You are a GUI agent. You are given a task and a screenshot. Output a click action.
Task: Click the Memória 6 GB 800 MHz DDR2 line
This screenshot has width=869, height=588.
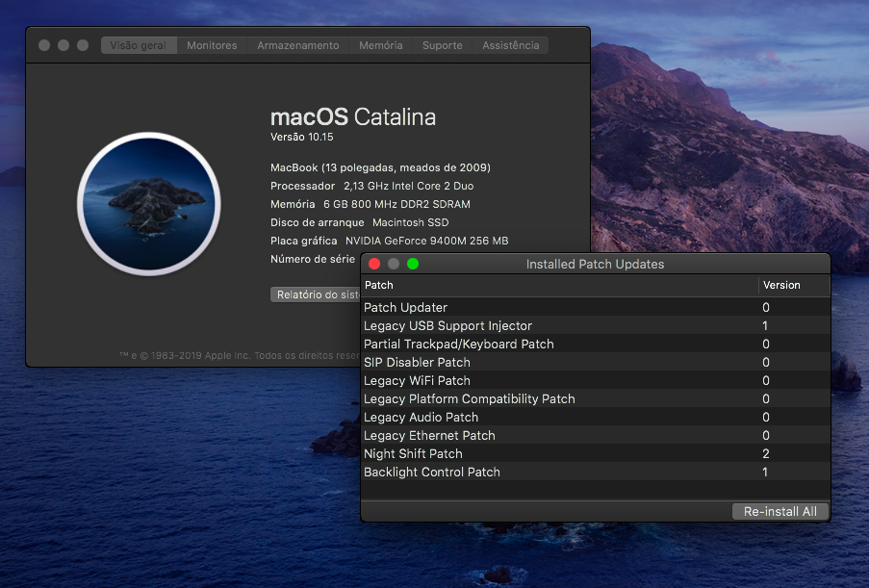point(371,204)
